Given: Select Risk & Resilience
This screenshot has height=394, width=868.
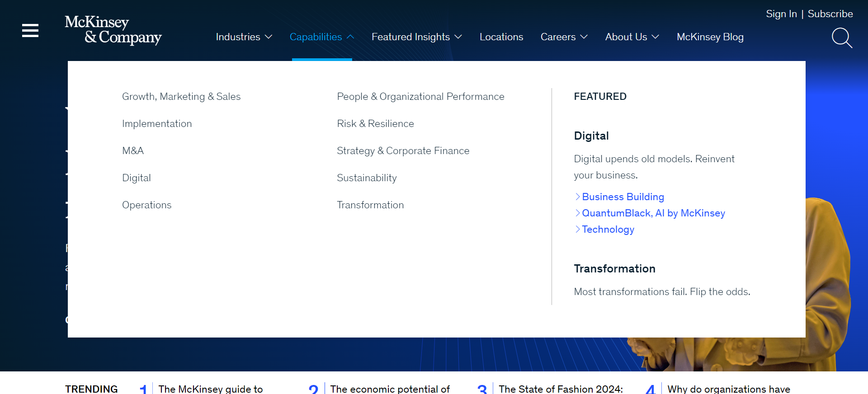Looking at the screenshot, I should point(375,124).
